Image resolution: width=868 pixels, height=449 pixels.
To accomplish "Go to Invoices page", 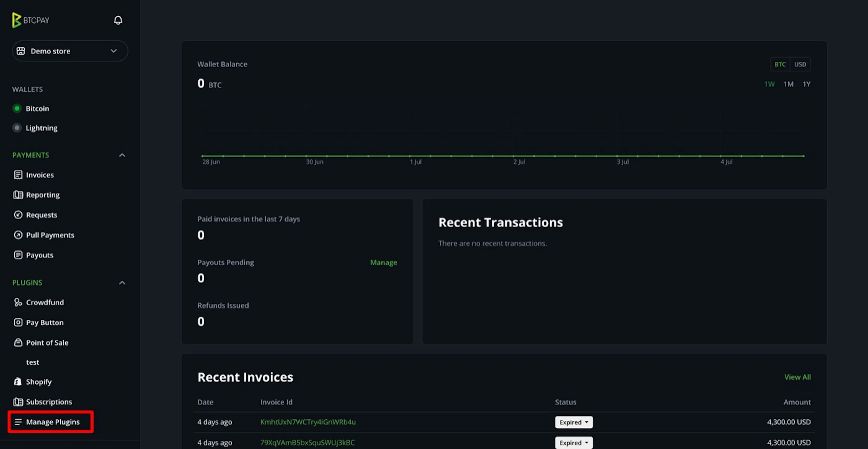I will pyautogui.click(x=40, y=175).
